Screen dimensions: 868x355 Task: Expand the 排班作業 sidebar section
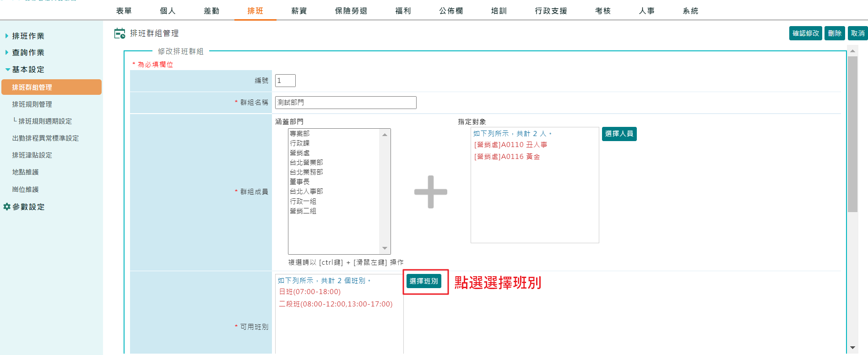(x=28, y=36)
